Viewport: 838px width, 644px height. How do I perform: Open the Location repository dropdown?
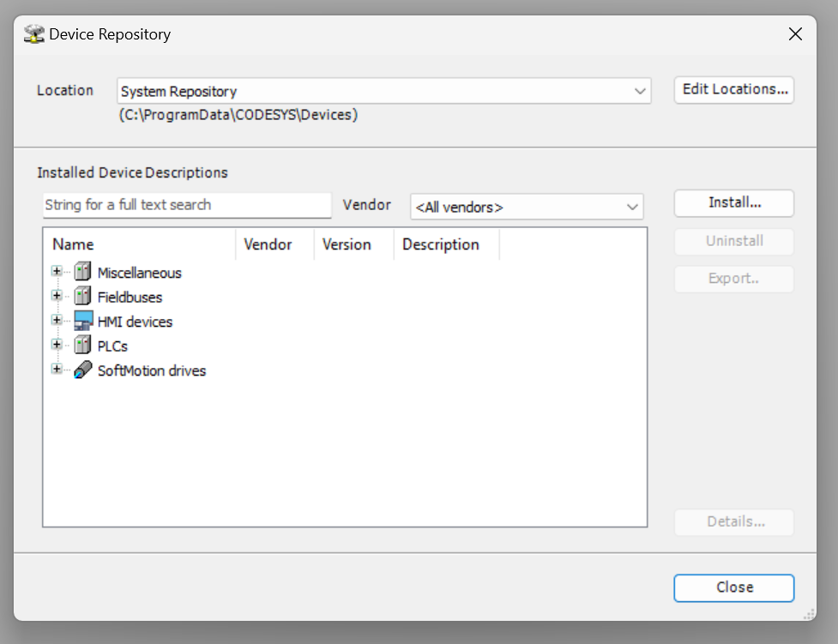click(383, 91)
